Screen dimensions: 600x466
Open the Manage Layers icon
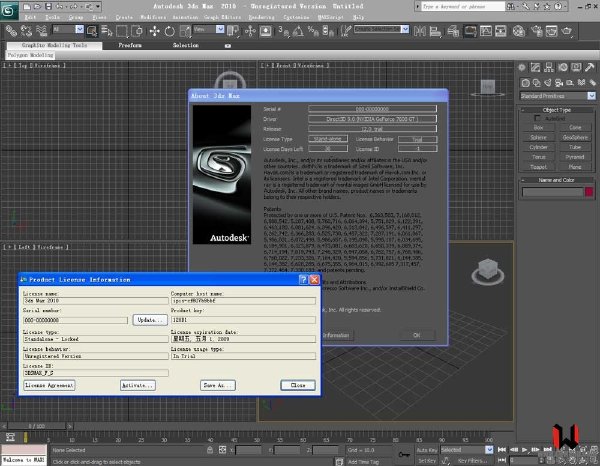(x=453, y=31)
